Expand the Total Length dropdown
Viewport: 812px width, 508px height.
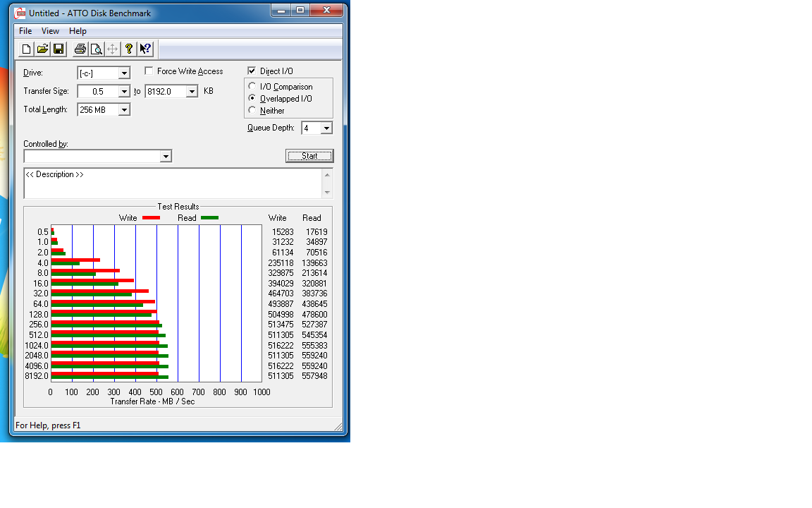click(x=124, y=110)
